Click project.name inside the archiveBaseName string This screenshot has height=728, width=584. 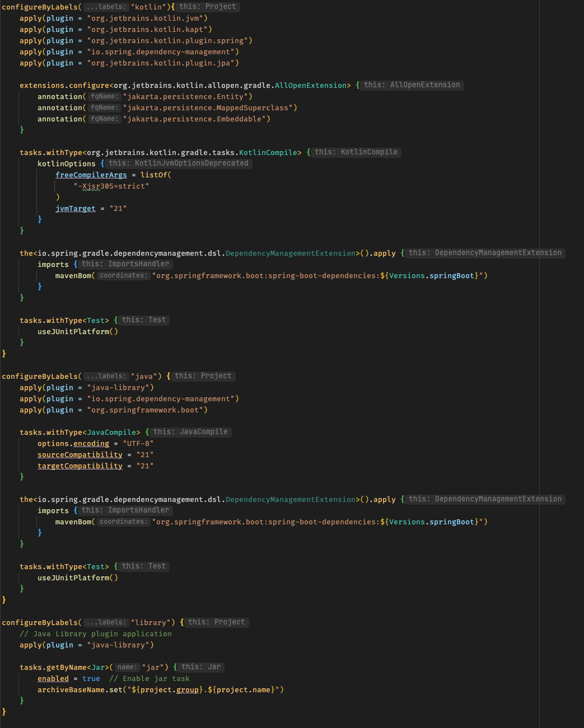click(x=244, y=689)
